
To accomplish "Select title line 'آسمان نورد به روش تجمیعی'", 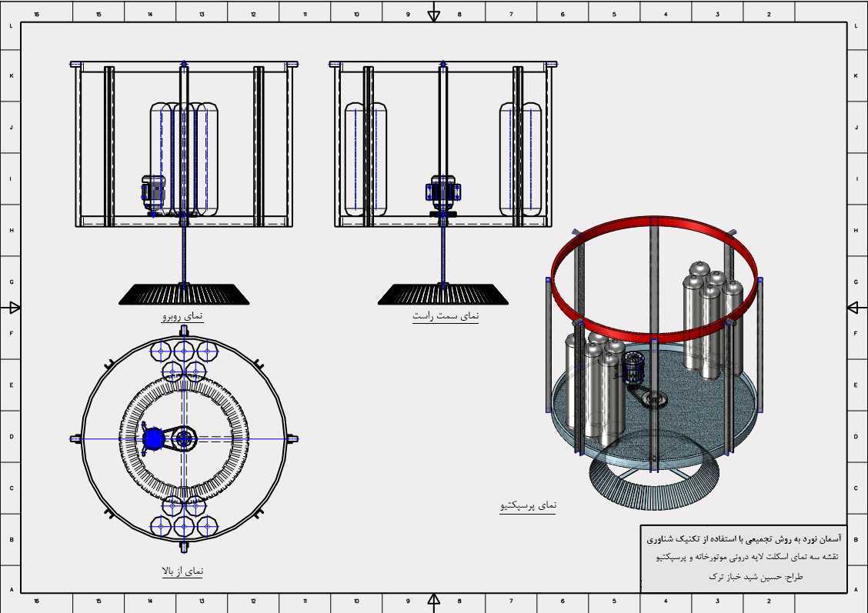I will (744, 538).
